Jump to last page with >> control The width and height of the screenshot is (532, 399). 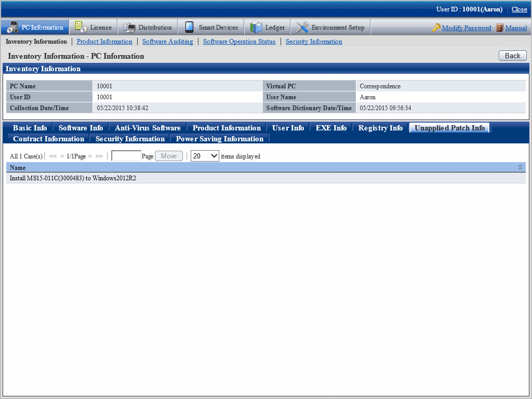click(x=99, y=156)
